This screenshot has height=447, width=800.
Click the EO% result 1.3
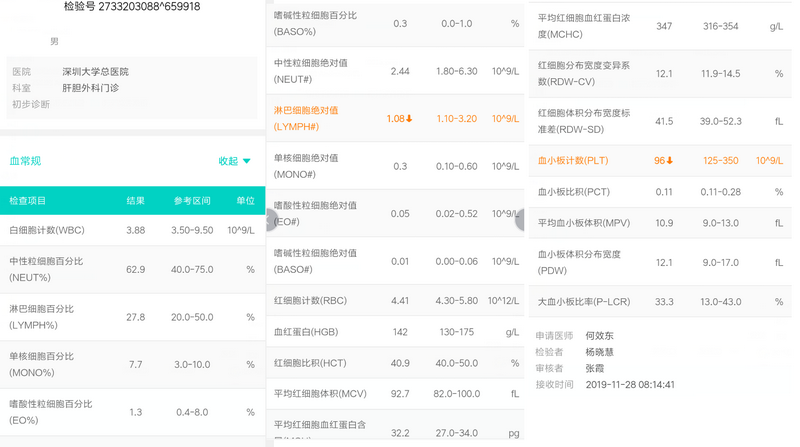[x=136, y=412]
